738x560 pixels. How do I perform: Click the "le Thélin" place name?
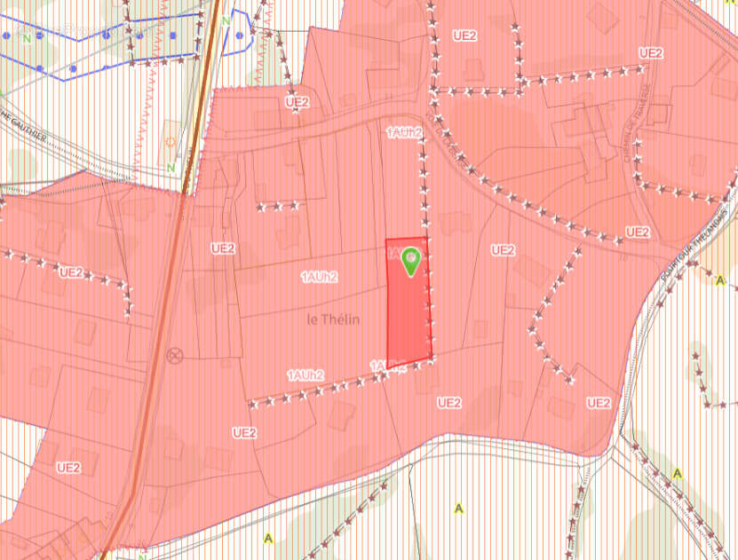[x=333, y=319]
